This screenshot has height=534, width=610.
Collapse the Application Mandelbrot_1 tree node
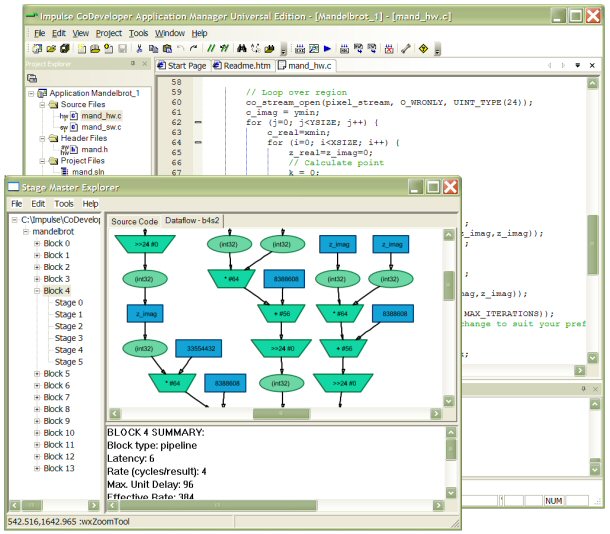click(x=31, y=93)
